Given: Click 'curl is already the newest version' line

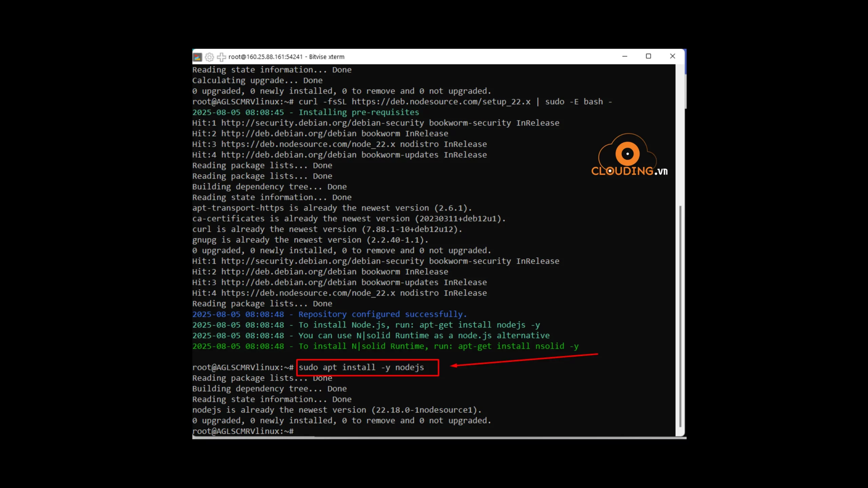Looking at the screenshot, I should click(327, 229).
